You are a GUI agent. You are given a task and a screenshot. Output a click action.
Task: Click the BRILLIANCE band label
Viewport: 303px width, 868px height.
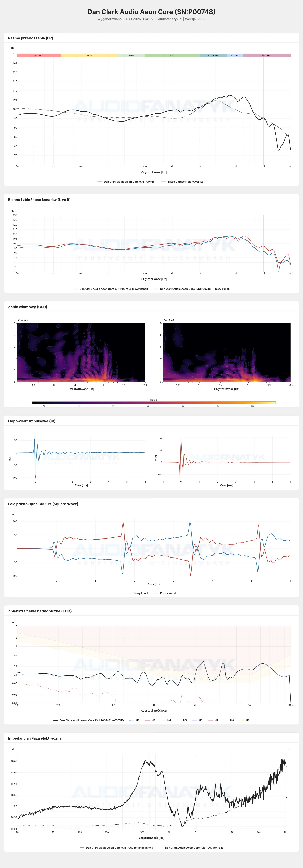click(267, 55)
